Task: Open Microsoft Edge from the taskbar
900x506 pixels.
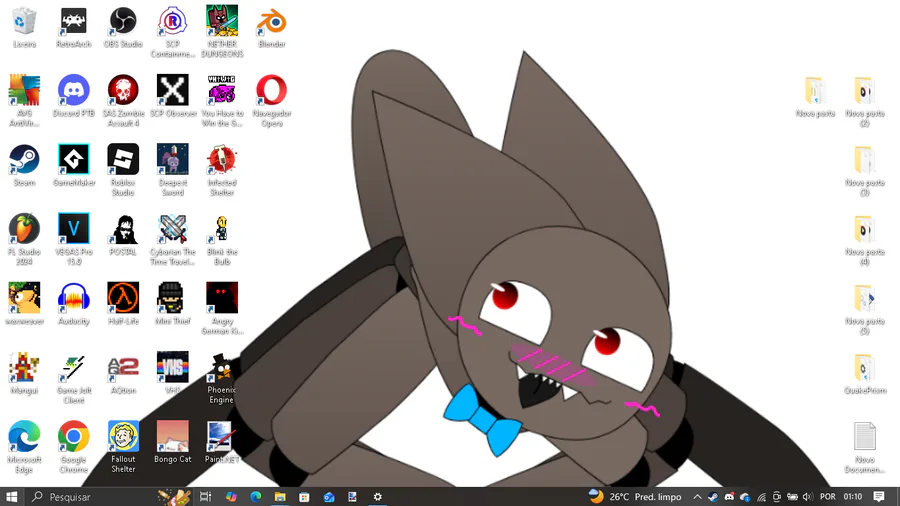Action: tap(255, 497)
